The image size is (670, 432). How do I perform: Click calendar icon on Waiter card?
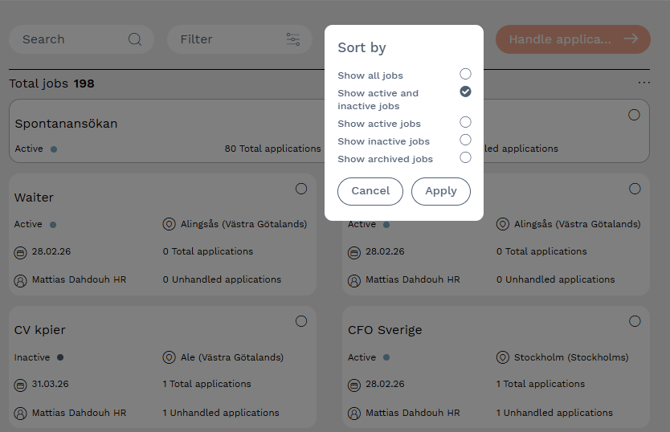(x=20, y=253)
